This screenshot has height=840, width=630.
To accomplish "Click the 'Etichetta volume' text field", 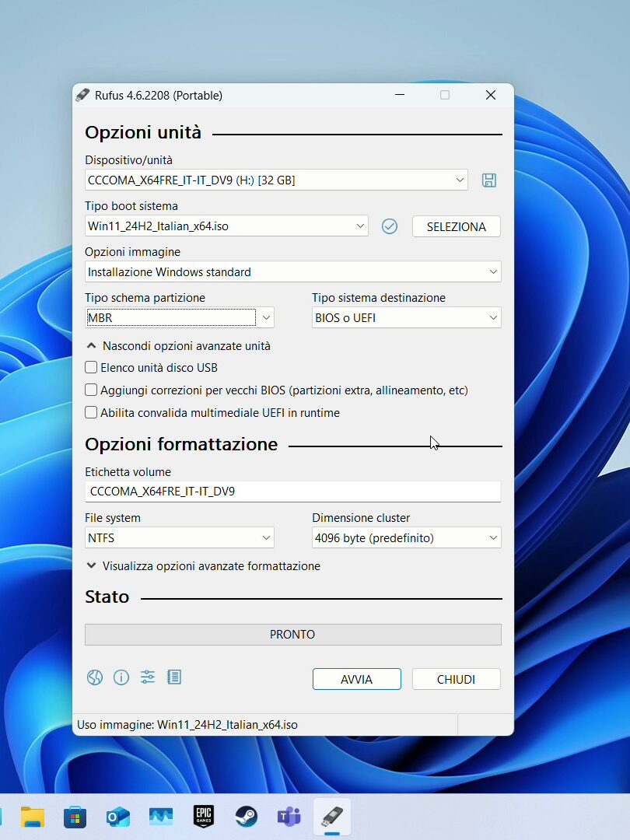I will [292, 492].
